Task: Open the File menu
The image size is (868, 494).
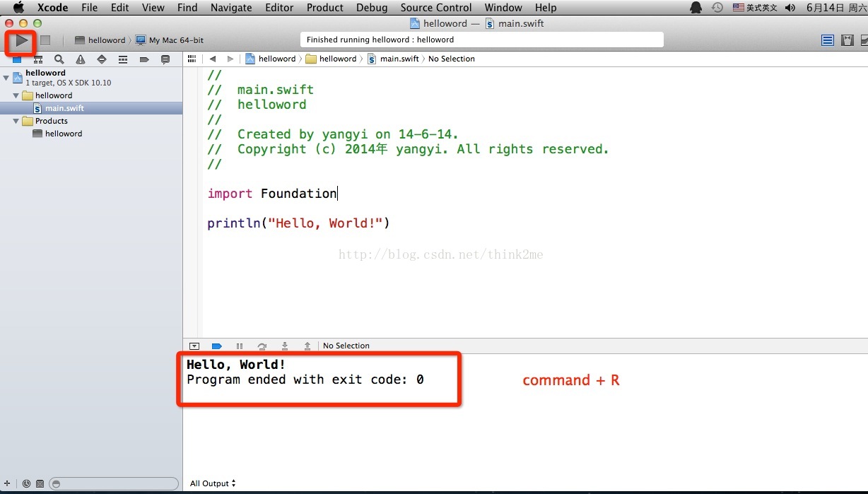Action: coord(90,8)
